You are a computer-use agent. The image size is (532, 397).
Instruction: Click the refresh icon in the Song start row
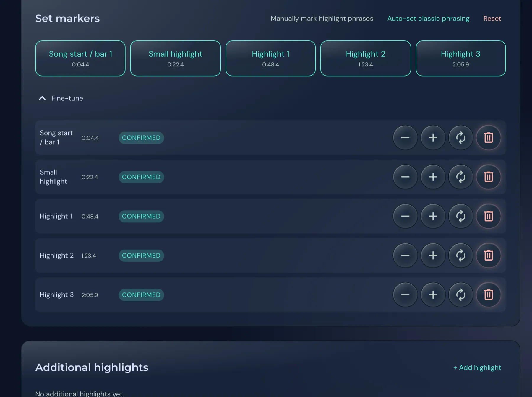[461, 138]
